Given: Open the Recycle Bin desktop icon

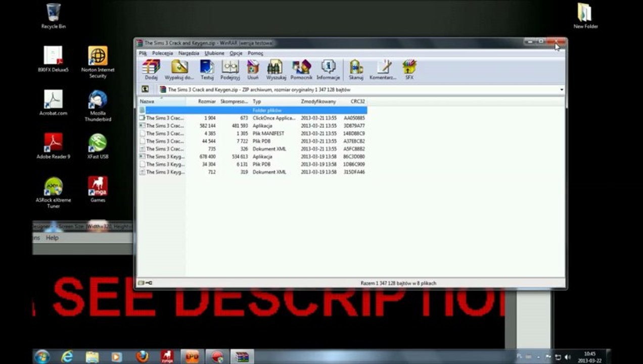Looking at the screenshot, I should click(x=54, y=16).
